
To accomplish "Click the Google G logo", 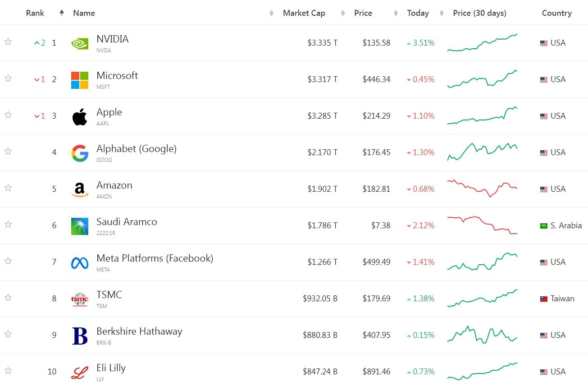I will [x=80, y=153].
